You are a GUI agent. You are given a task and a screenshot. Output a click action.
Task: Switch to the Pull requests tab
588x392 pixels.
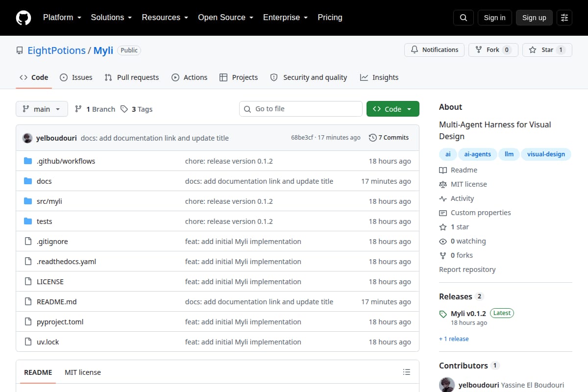[x=132, y=77]
